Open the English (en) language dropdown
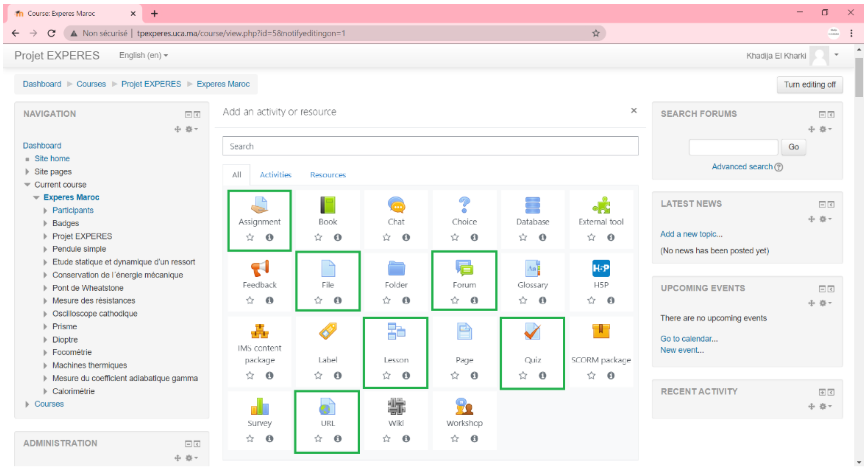The width and height of the screenshot is (868, 472). [143, 55]
